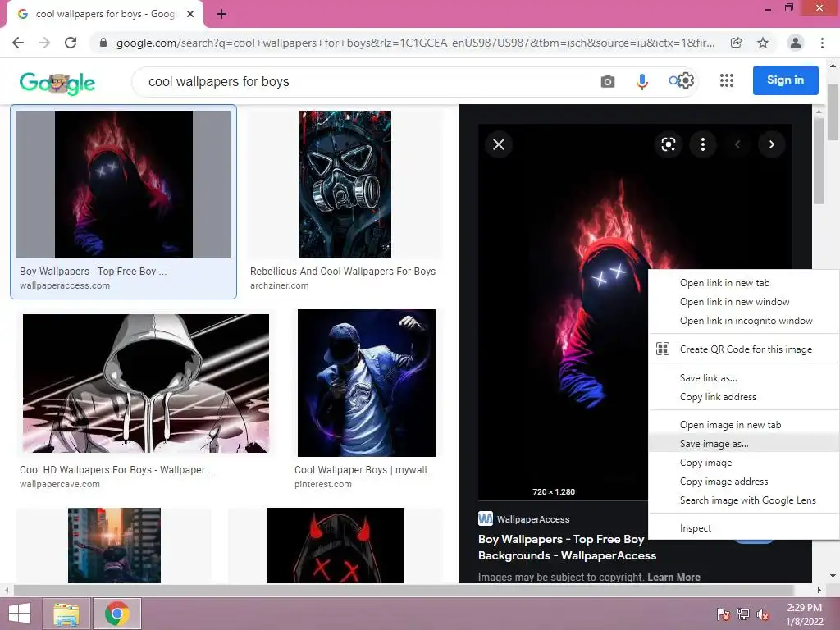Open preview panel three-dot options
The height and width of the screenshot is (630, 840).
703,144
